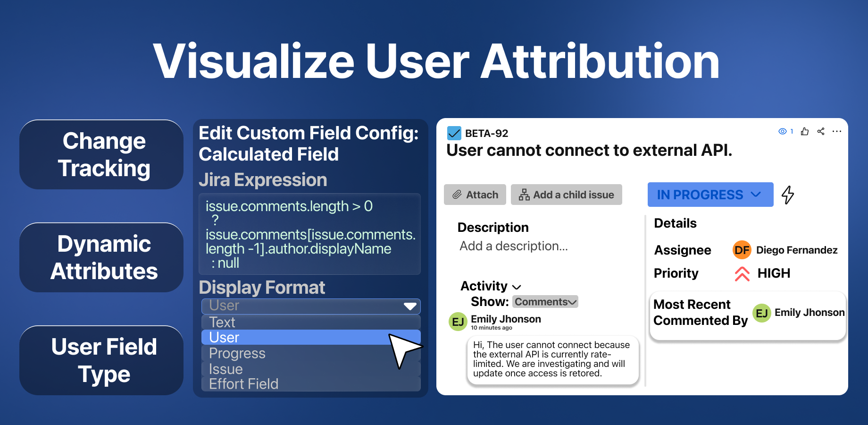Click the issue title User cannot connect

pyautogui.click(x=589, y=151)
